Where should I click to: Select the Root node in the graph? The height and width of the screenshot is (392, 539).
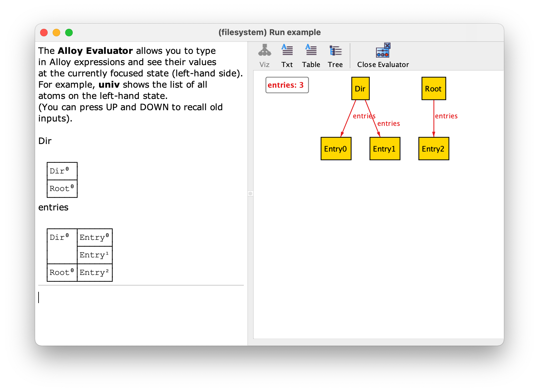434,89
